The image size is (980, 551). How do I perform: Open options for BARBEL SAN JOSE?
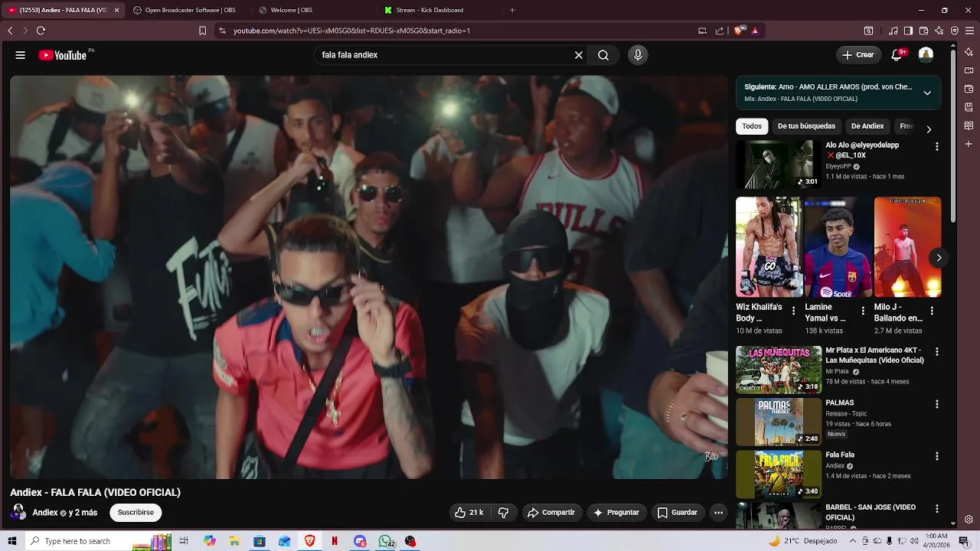[x=936, y=509]
